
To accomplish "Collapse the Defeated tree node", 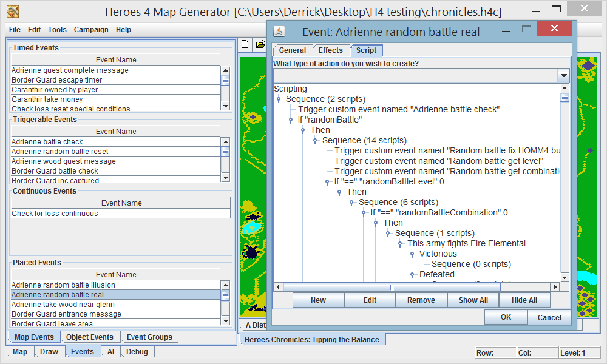I will click(412, 275).
